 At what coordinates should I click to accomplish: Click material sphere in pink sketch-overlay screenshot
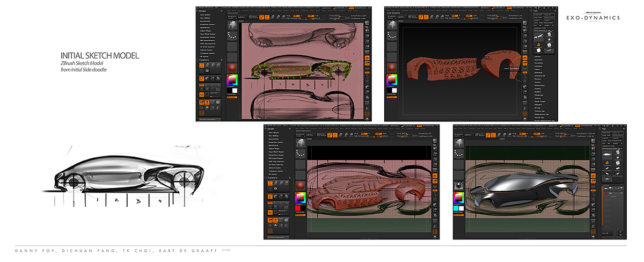coord(232,68)
